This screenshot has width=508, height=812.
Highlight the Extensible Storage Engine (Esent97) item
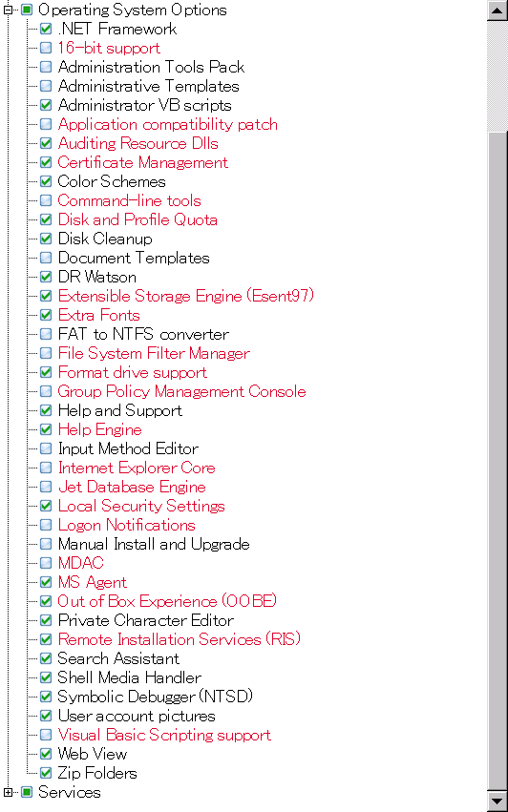(x=186, y=296)
